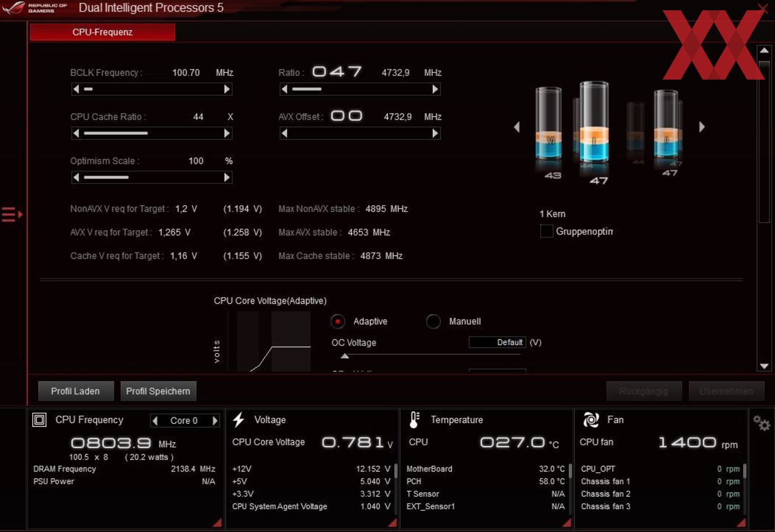Click the Chassis fan 1 row
The width and height of the screenshot is (775, 532).
tap(660, 481)
